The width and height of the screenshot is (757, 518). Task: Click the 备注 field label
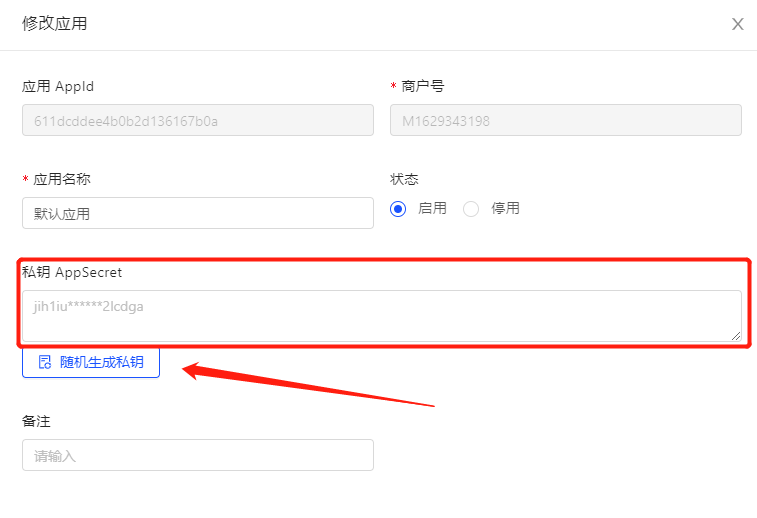click(x=36, y=421)
